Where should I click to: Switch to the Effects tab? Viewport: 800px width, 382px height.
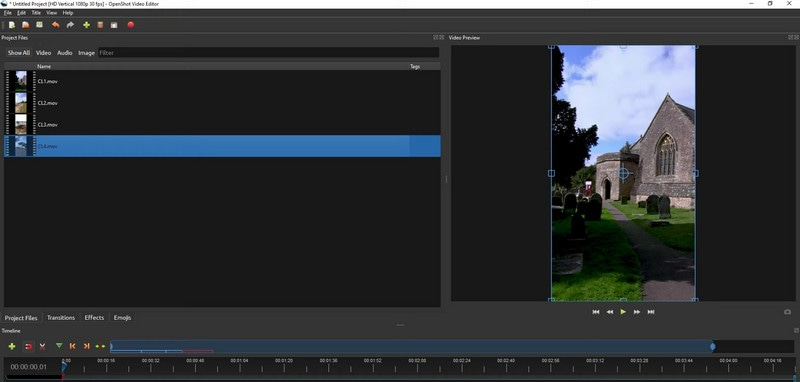click(94, 318)
